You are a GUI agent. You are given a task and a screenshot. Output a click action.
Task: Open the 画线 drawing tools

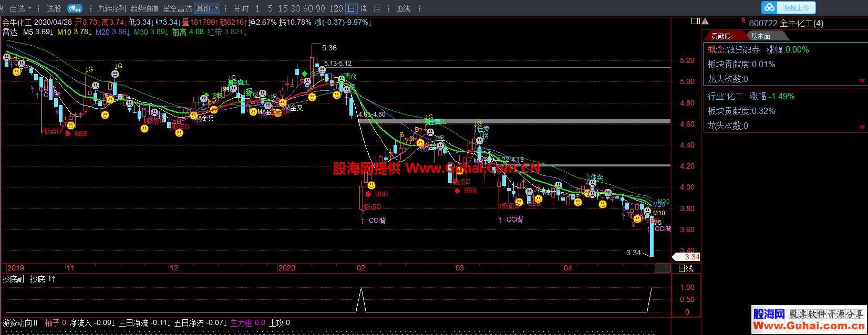pyautogui.click(x=403, y=8)
